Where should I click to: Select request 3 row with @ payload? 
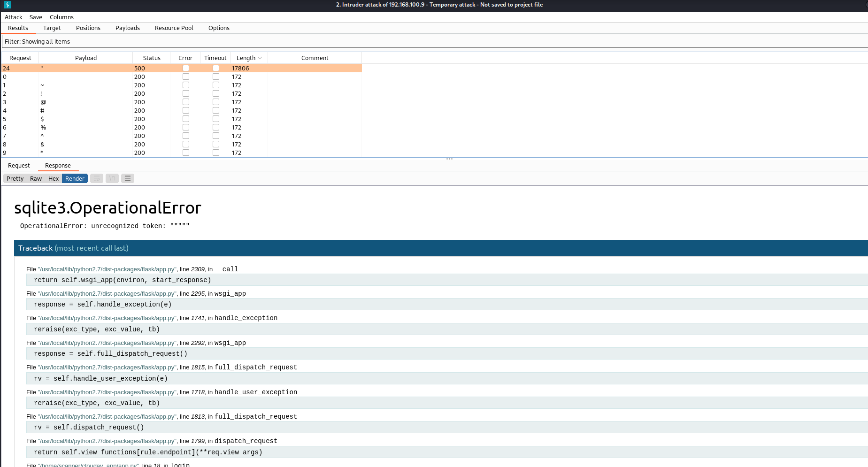coord(182,102)
